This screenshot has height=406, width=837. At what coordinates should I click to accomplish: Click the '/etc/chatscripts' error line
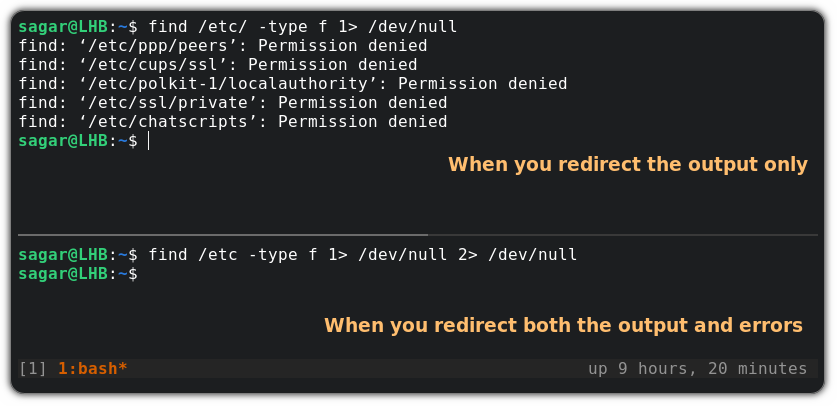pos(233,122)
